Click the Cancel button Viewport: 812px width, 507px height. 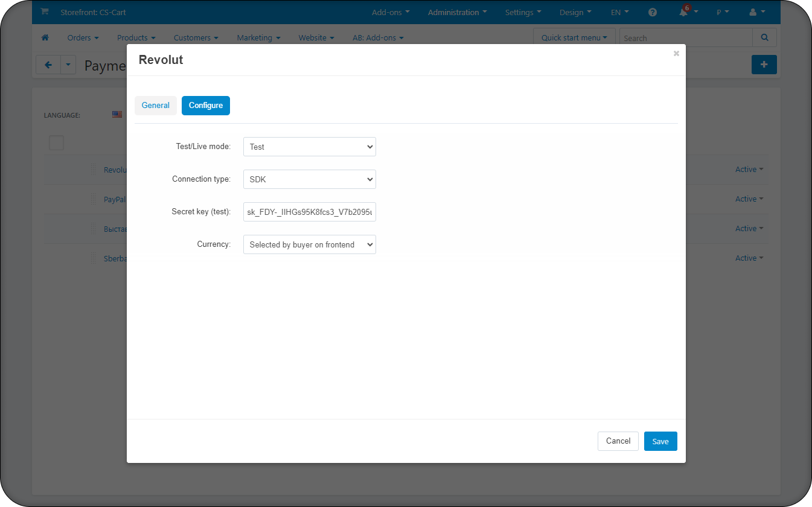click(x=618, y=441)
